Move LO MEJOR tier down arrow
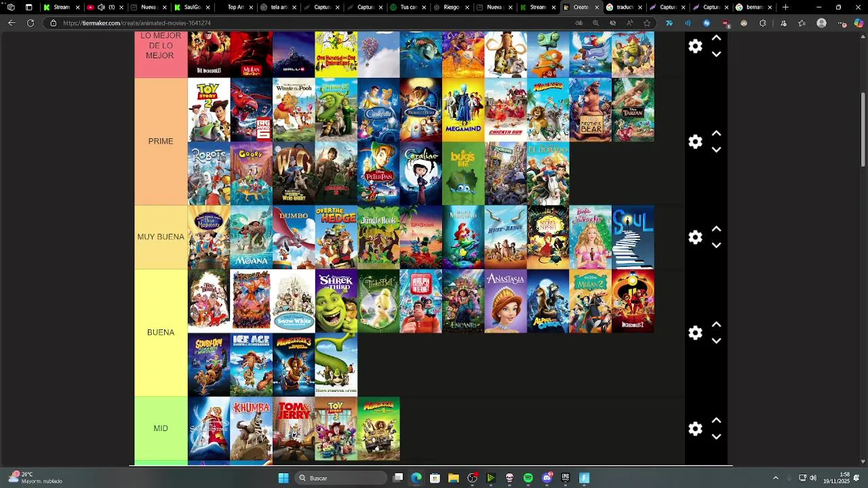Viewport: 868px width, 488px height. [x=716, y=54]
